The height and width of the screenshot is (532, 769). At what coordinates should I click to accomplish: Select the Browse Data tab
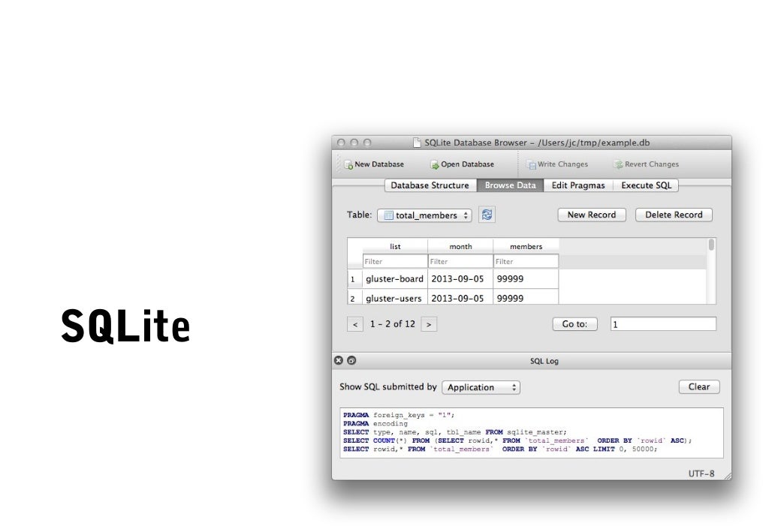point(510,185)
